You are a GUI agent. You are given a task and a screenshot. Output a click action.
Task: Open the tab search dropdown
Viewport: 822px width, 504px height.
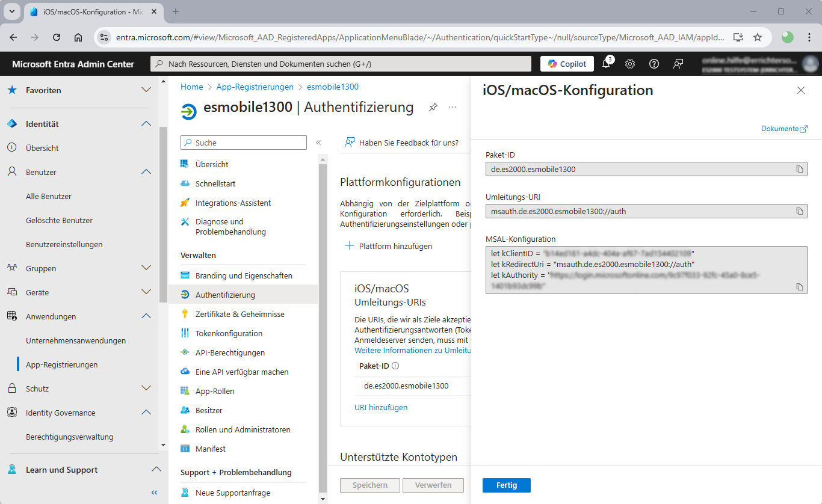(x=12, y=11)
